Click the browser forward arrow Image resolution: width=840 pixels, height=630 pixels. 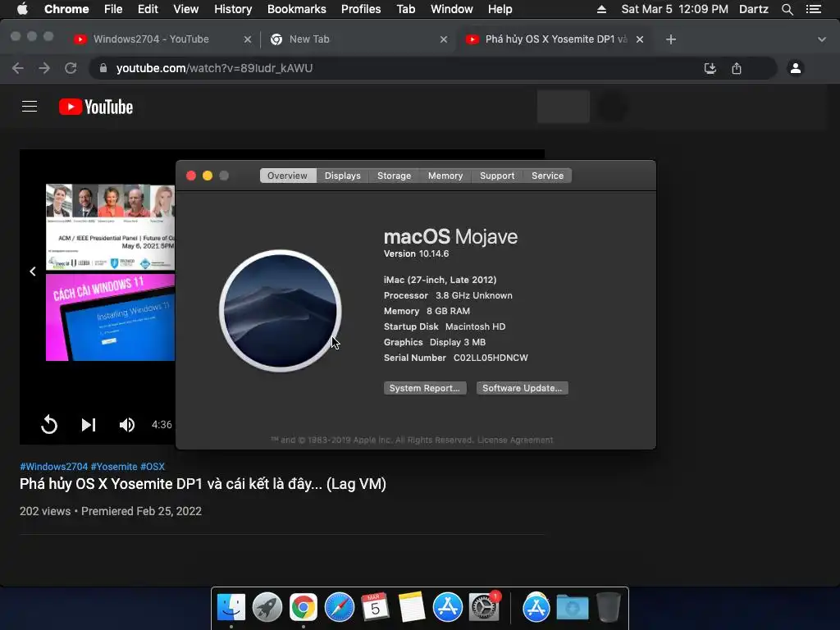(x=44, y=68)
